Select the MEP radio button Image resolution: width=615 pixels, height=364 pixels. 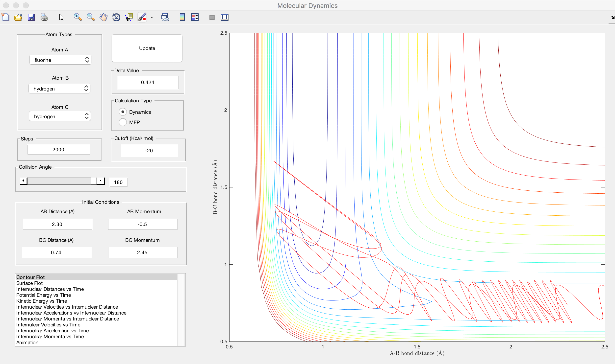(123, 122)
